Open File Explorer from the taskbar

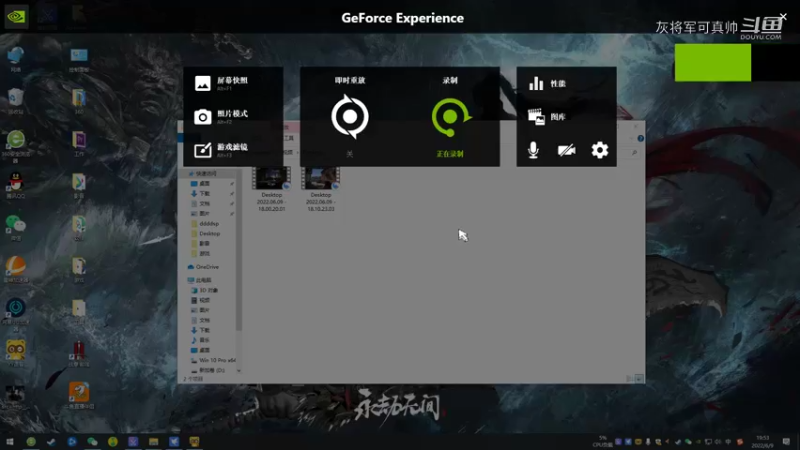[x=154, y=442]
